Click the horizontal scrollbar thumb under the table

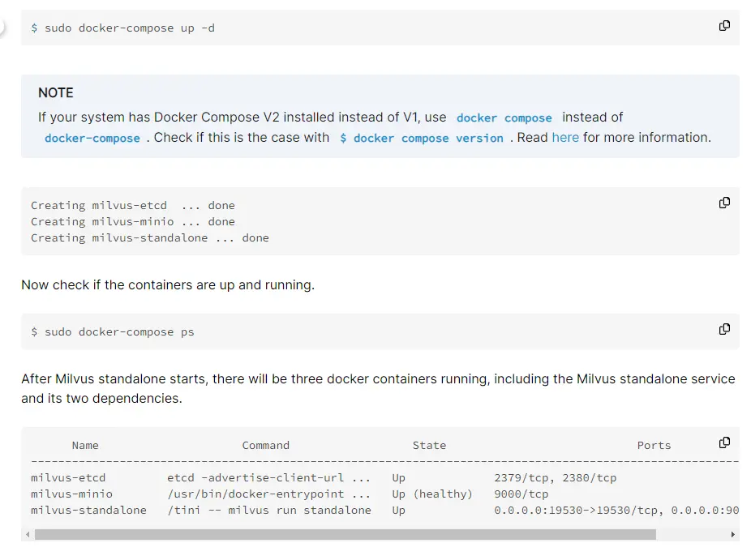tap(345, 534)
